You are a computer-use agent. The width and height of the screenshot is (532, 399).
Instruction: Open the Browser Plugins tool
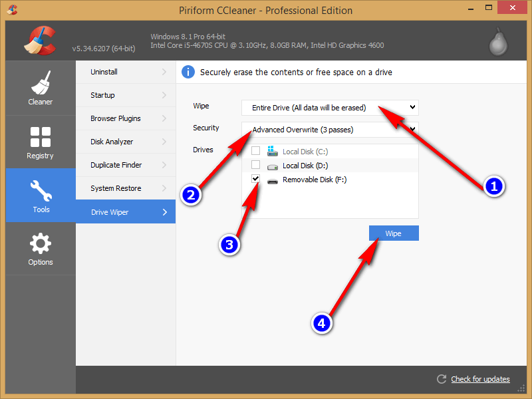click(x=126, y=118)
